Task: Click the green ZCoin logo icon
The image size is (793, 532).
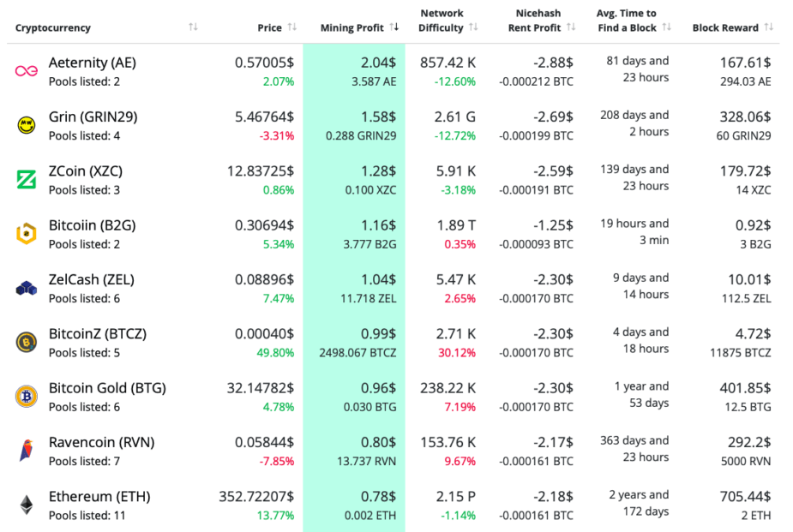Action: click(27, 179)
